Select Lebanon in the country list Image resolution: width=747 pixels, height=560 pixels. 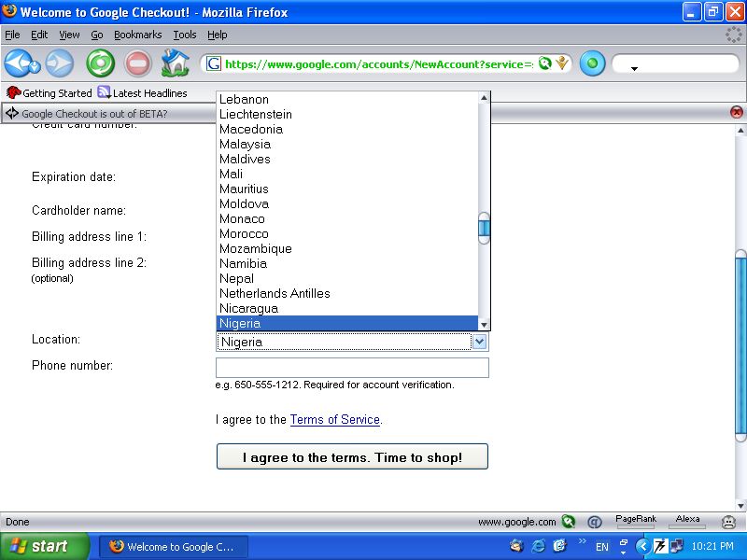pyautogui.click(x=347, y=99)
